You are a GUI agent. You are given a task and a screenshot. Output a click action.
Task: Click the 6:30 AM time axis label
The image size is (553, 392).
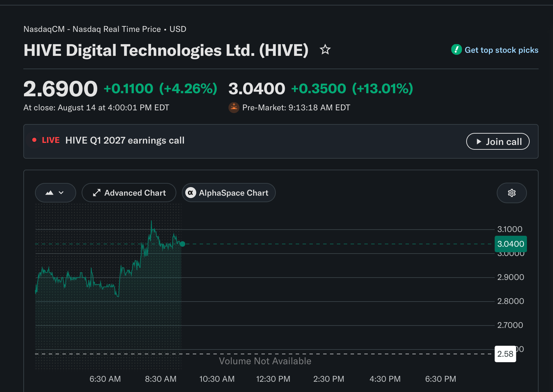point(105,379)
